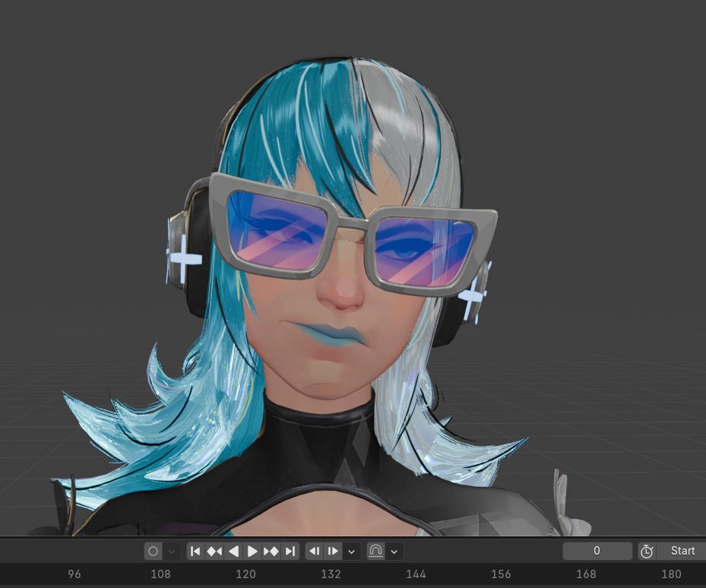The width and height of the screenshot is (706, 588).
Task: Jump to timeline start frame
Action: 195,551
